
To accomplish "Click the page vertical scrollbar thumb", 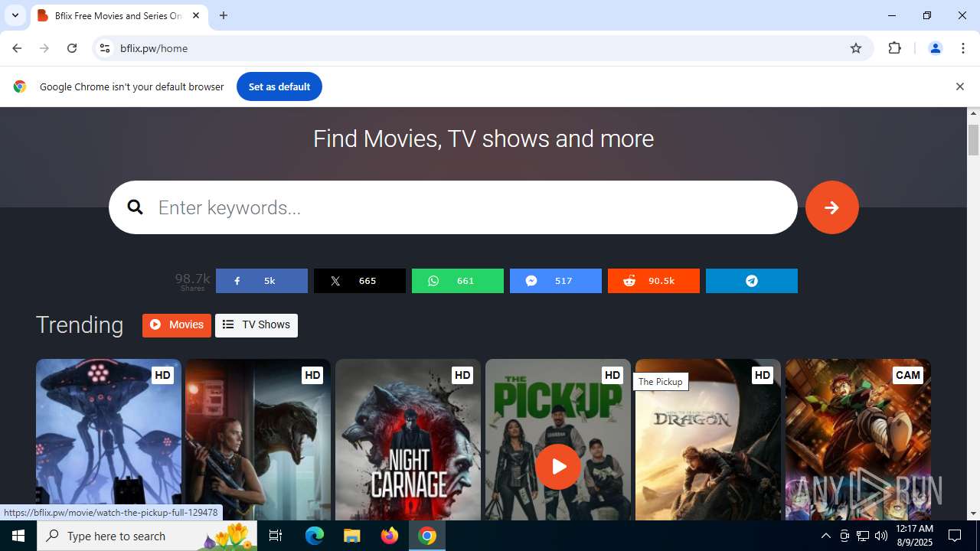I will tap(974, 140).
